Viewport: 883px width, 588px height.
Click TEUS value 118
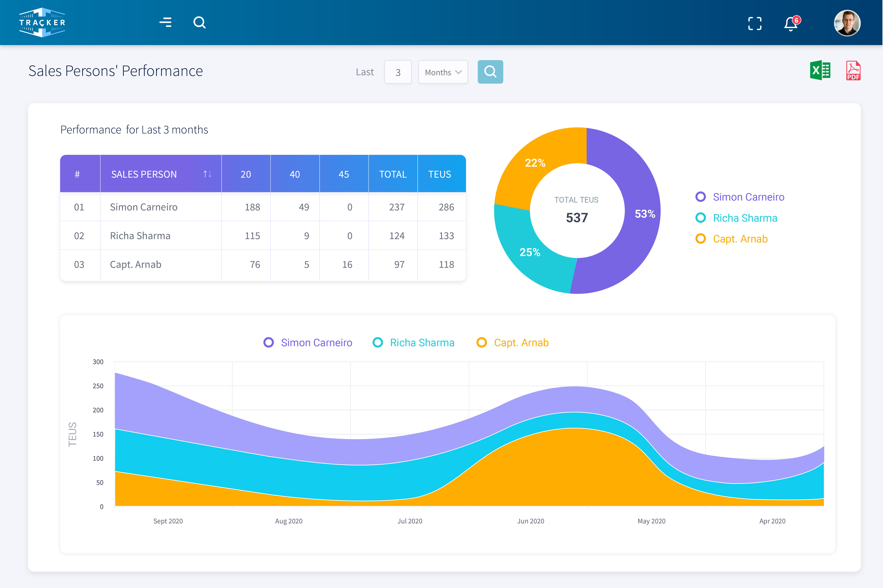coord(446,264)
